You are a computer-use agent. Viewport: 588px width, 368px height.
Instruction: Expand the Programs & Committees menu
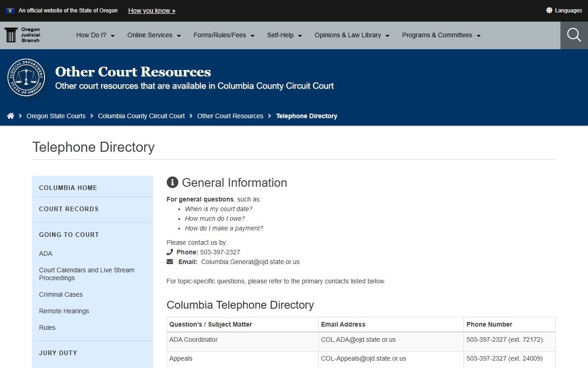pos(441,35)
